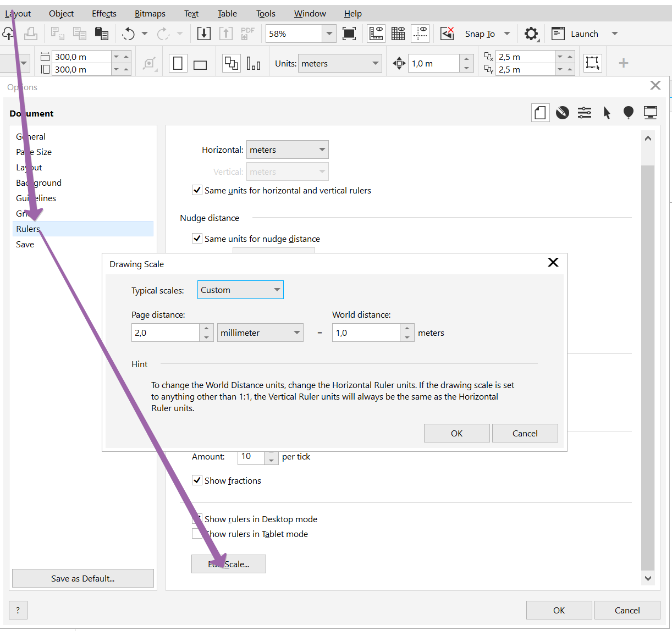Select Save in Document list
This screenshot has height=631, width=672.
25,244
